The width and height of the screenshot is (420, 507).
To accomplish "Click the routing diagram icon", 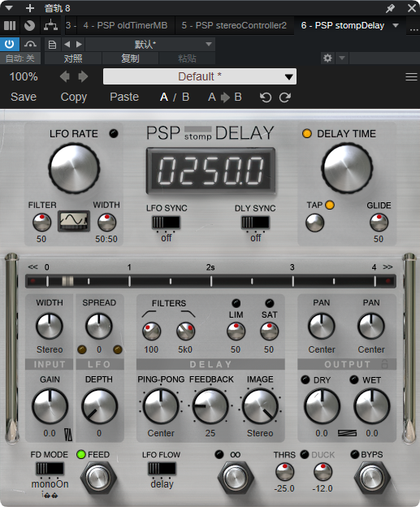I will click(x=50, y=25).
